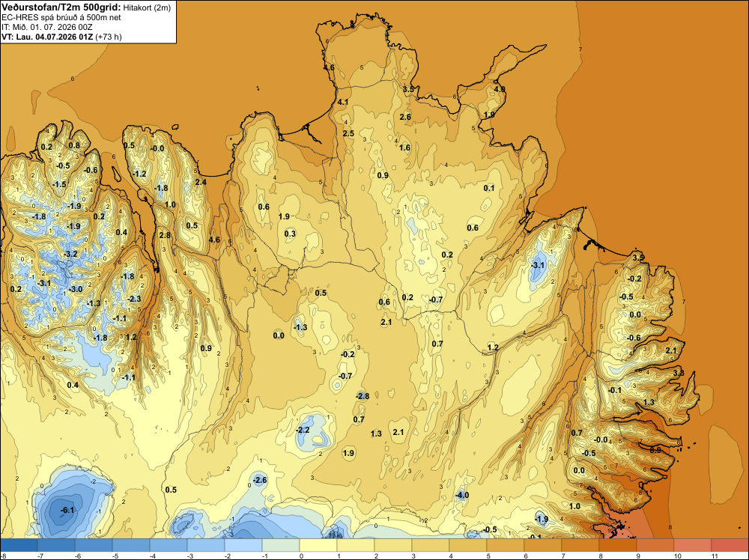
Task: Select the legend swatch between 10 and 11
Action: (693, 545)
